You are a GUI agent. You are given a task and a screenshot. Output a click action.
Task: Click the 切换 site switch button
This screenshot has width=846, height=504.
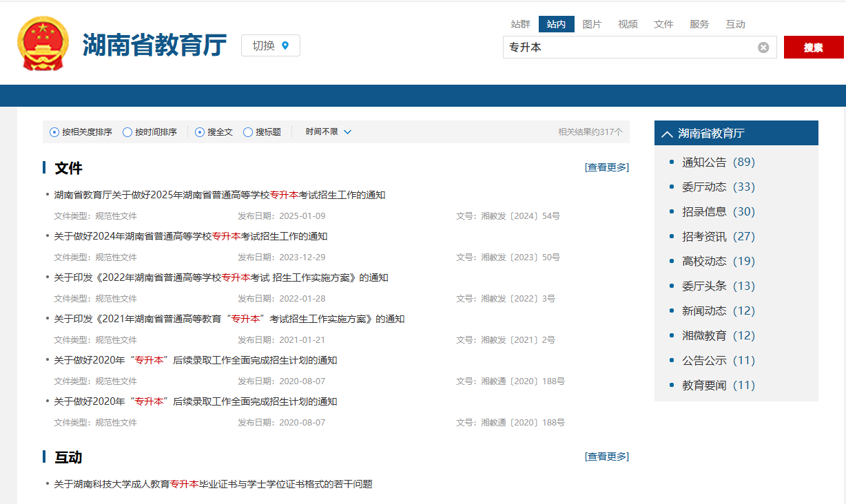(x=271, y=45)
